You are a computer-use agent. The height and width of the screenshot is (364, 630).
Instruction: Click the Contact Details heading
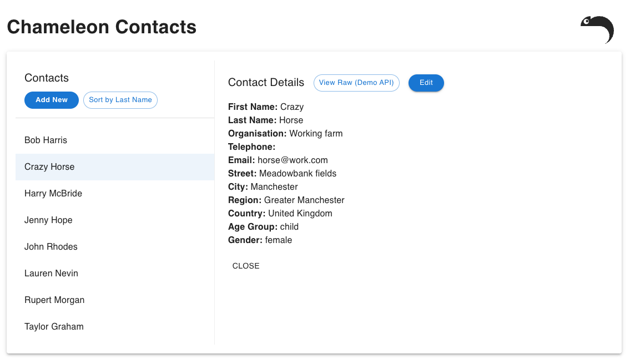pyautogui.click(x=266, y=83)
